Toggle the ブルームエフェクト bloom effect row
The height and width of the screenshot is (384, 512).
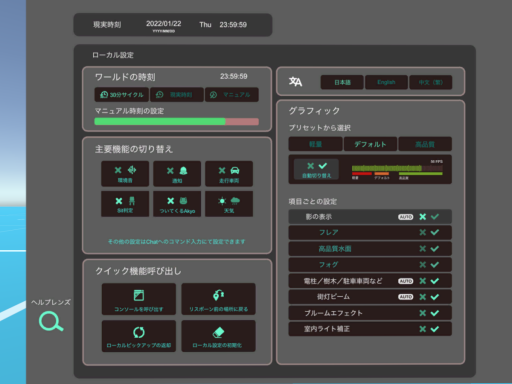click(x=370, y=313)
